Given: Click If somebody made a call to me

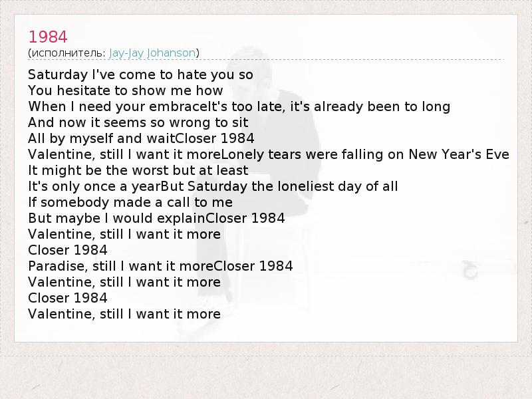Looking at the screenshot, I should point(130,202).
